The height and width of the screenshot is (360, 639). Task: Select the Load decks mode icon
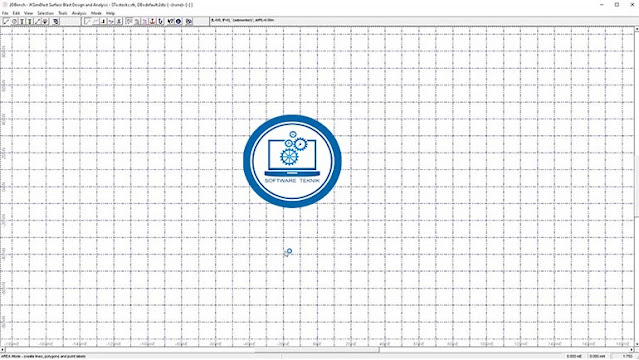[x=22, y=21]
